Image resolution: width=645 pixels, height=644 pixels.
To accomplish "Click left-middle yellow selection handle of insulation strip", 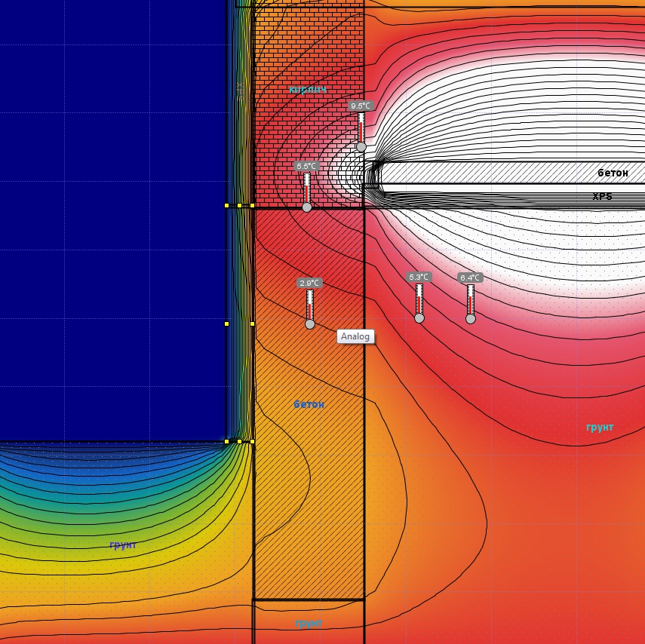I will point(226,324).
